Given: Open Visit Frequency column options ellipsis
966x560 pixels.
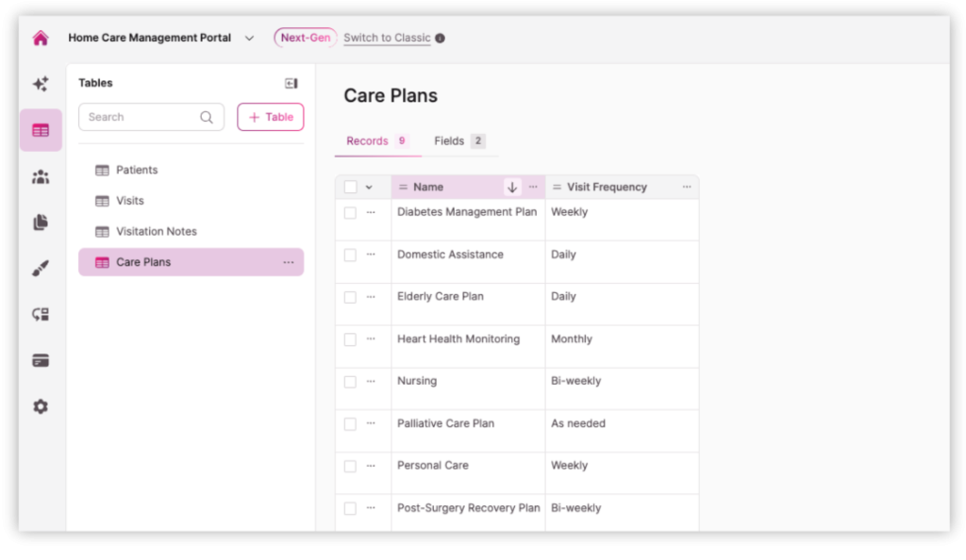Looking at the screenshot, I should [687, 187].
